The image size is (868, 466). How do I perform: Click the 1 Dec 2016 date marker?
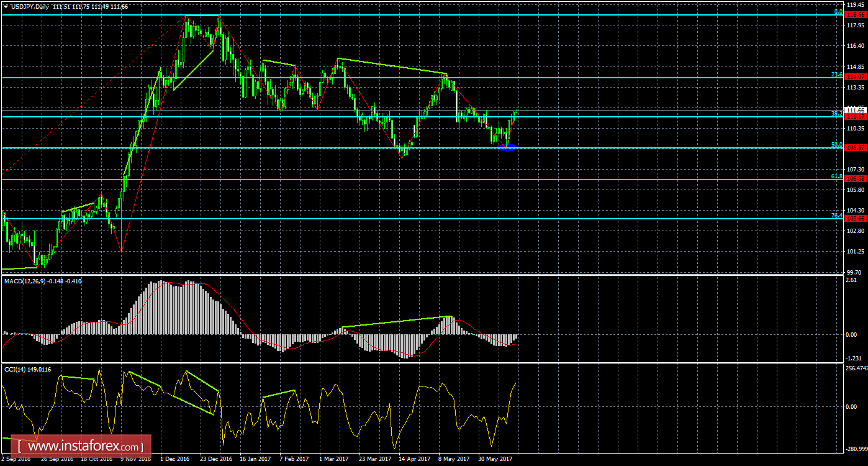click(174, 460)
